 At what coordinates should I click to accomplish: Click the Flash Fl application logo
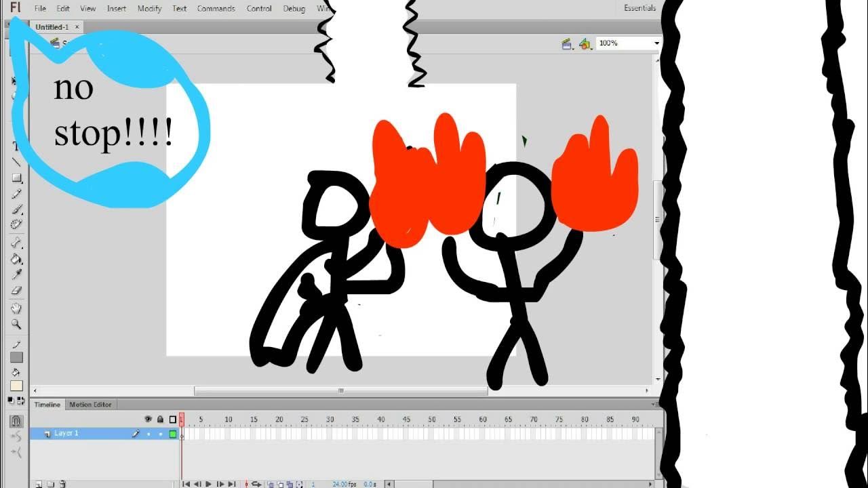point(15,8)
